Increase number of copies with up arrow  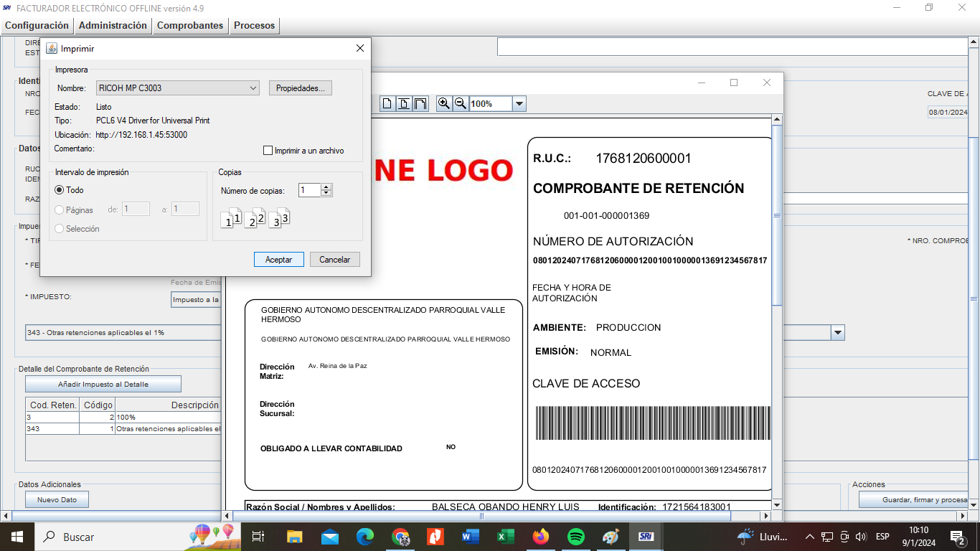coord(326,187)
